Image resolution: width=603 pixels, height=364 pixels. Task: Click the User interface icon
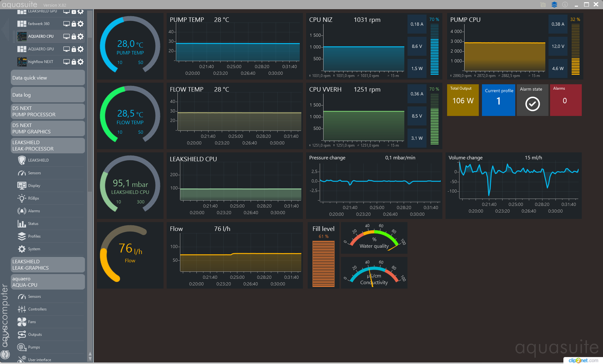coord(22,359)
